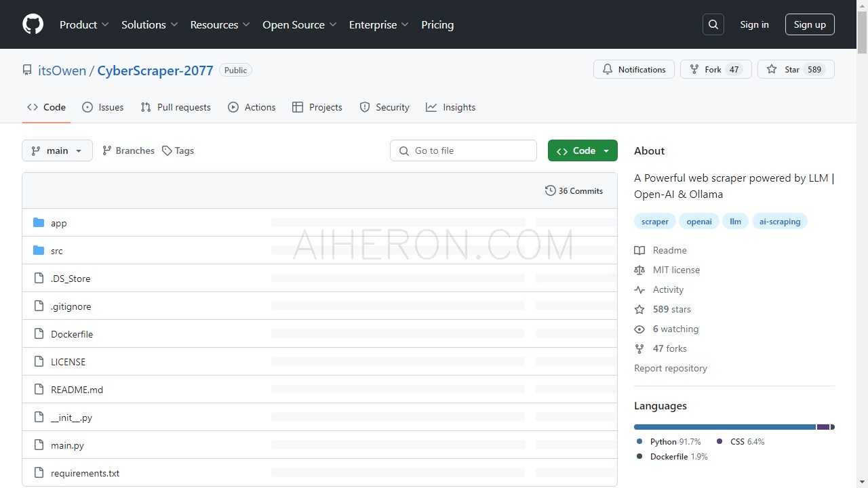
Task: Click the fork icon in Fork button
Action: point(694,69)
